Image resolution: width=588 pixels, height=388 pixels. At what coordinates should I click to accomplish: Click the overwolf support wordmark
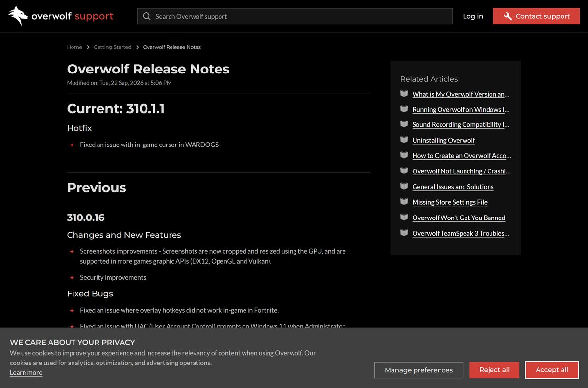pyautogui.click(x=72, y=16)
